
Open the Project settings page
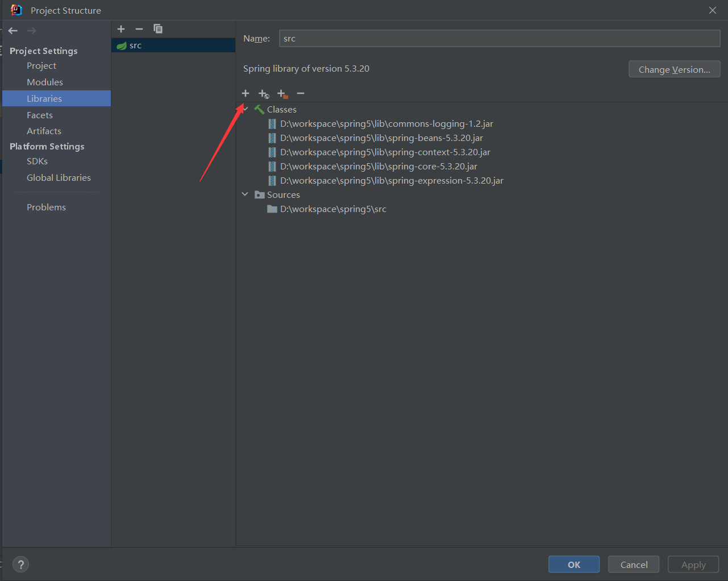coord(41,66)
